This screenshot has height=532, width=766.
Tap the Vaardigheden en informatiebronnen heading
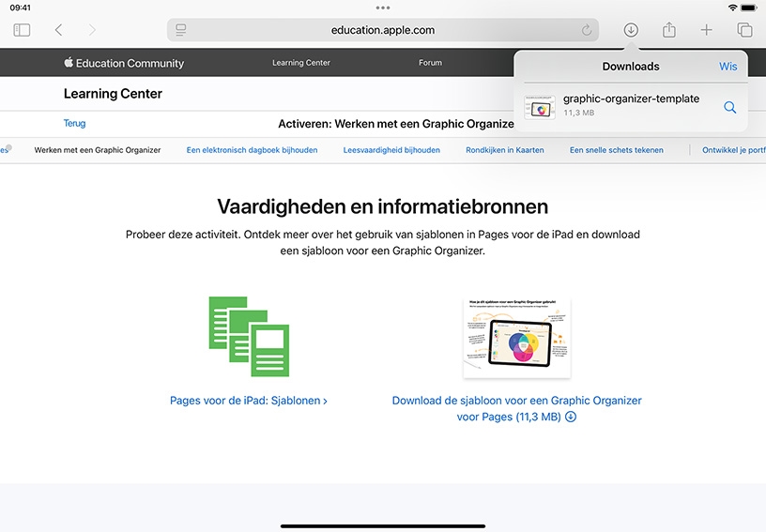pos(382,206)
